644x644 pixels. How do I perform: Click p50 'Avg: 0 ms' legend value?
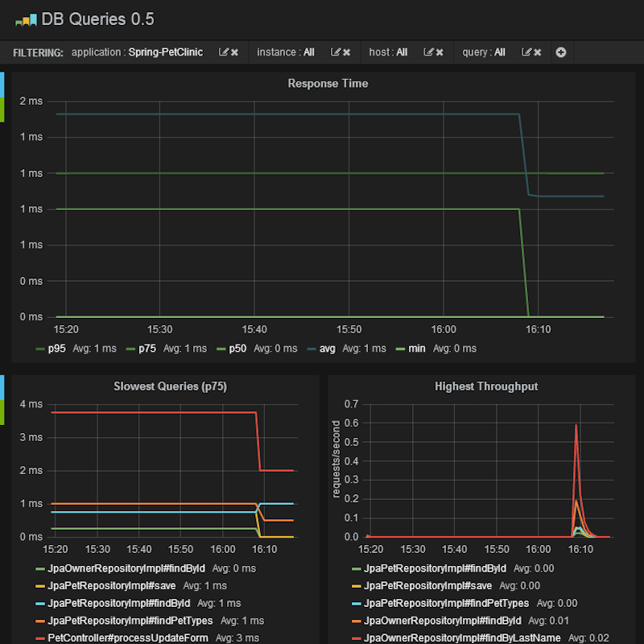(275, 349)
